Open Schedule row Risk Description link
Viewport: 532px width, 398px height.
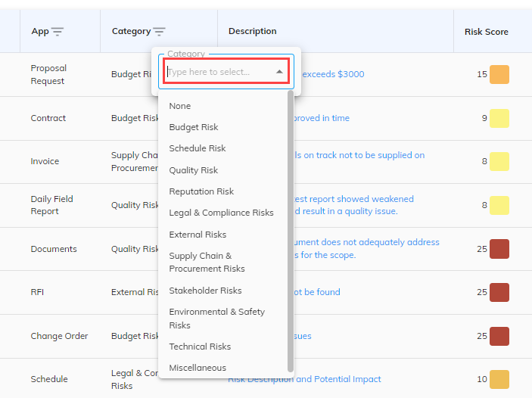coord(304,379)
